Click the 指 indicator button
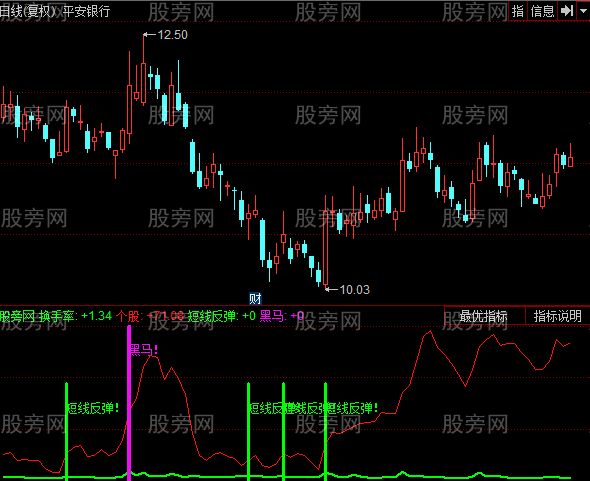Viewport: 590px width, 481px height. point(518,11)
